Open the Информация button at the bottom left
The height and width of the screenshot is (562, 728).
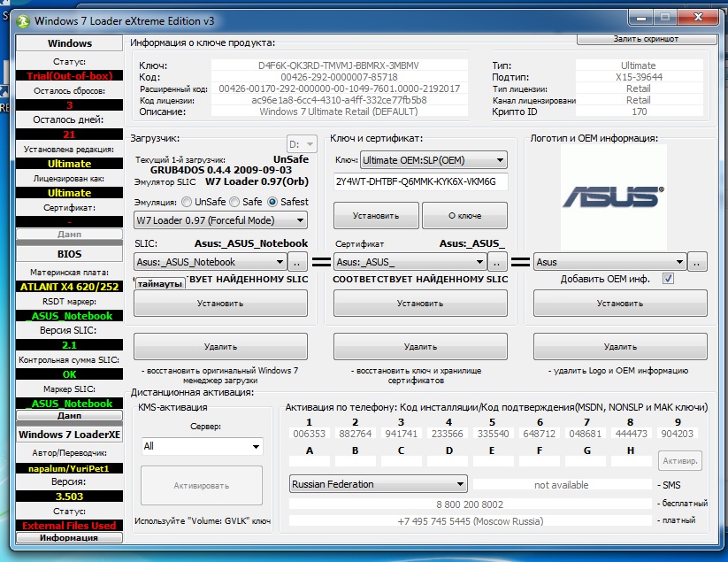click(x=69, y=537)
